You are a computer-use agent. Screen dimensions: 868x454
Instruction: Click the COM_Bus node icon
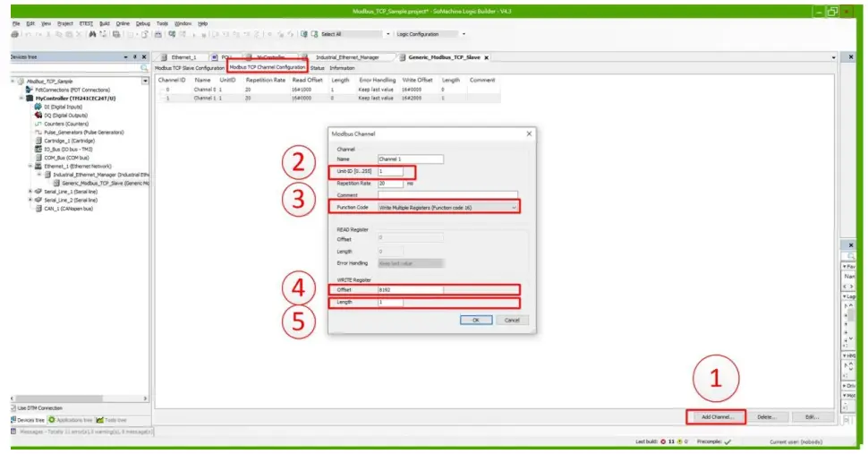(x=38, y=158)
